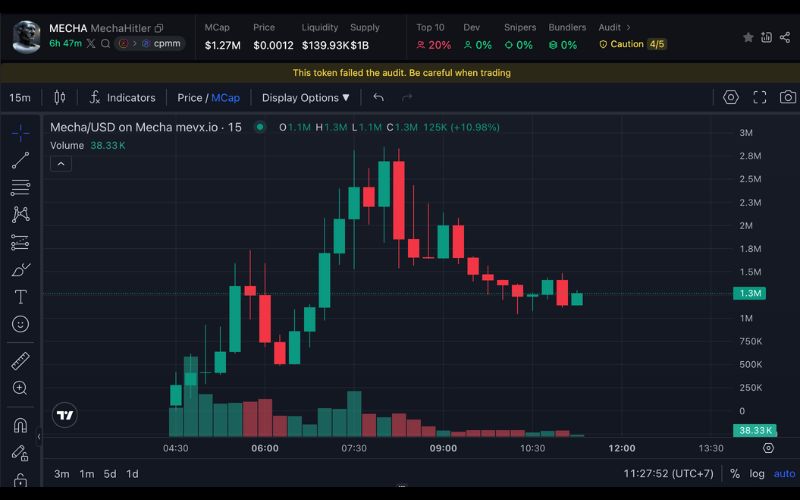Add MECHA to favorites with star

point(748,37)
